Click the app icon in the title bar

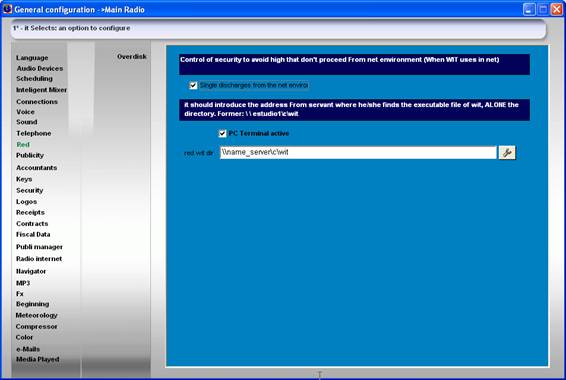click(x=7, y=9)
